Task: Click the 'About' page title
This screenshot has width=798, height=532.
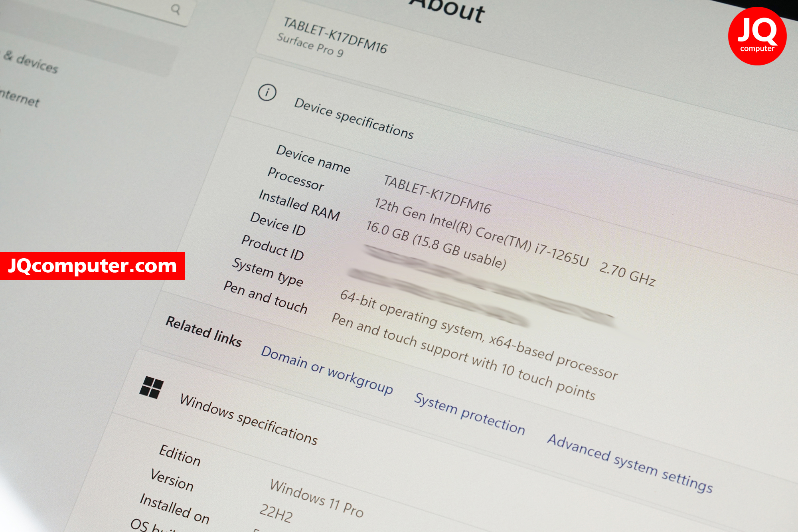Action: (447, 10)
